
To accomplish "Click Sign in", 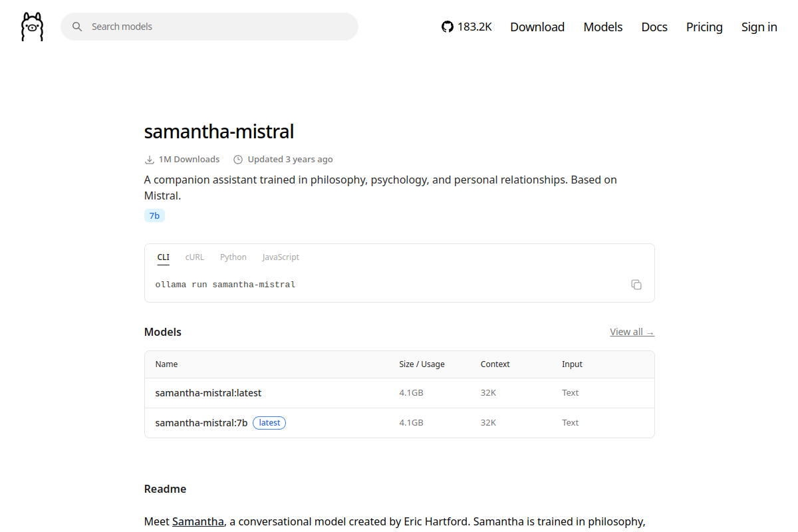I will tap(759, 27).
